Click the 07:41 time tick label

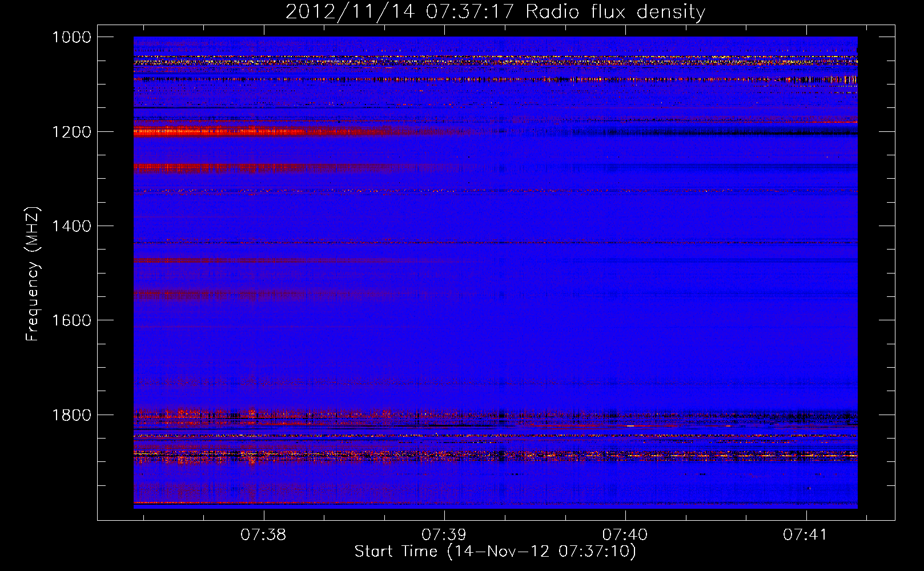tap(805, 535)
